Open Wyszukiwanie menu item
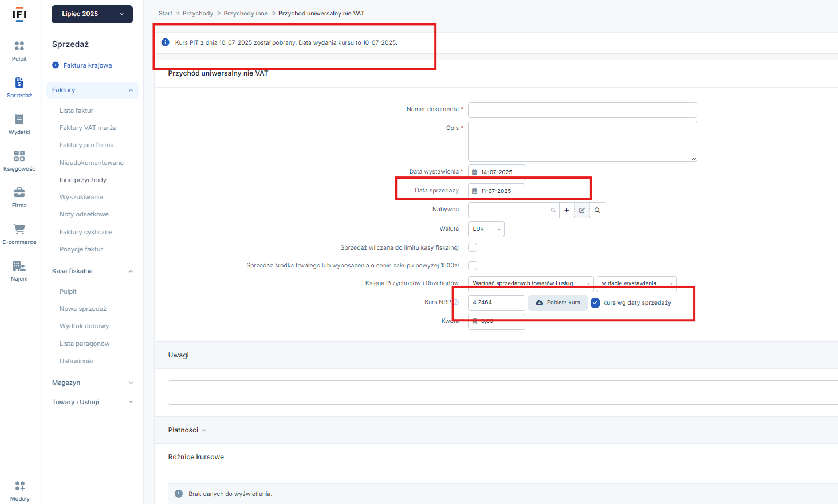This screenshot has width=838, height=504. coord(81,197)
